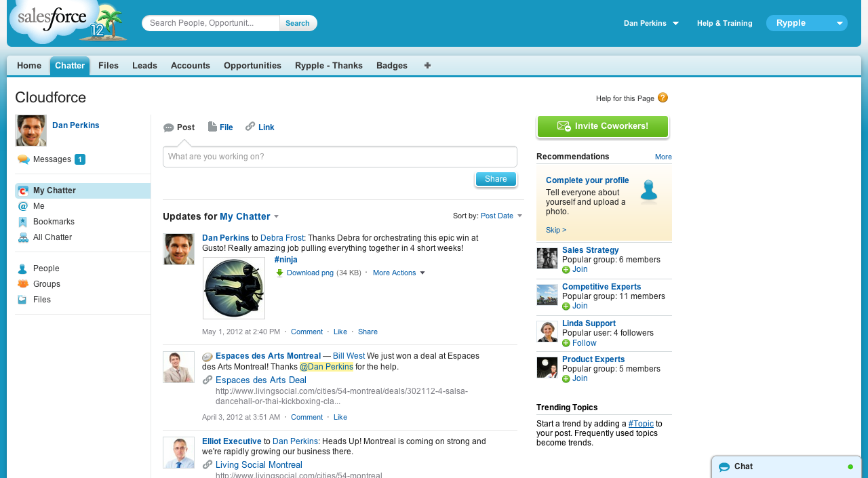Expand the My Chatter updates filter
This screenshot has height=478, width=868.
(x=277, y=217)
